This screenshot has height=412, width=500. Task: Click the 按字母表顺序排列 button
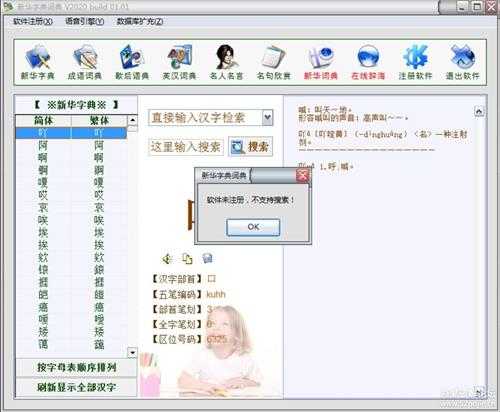[x=76, y=368]
